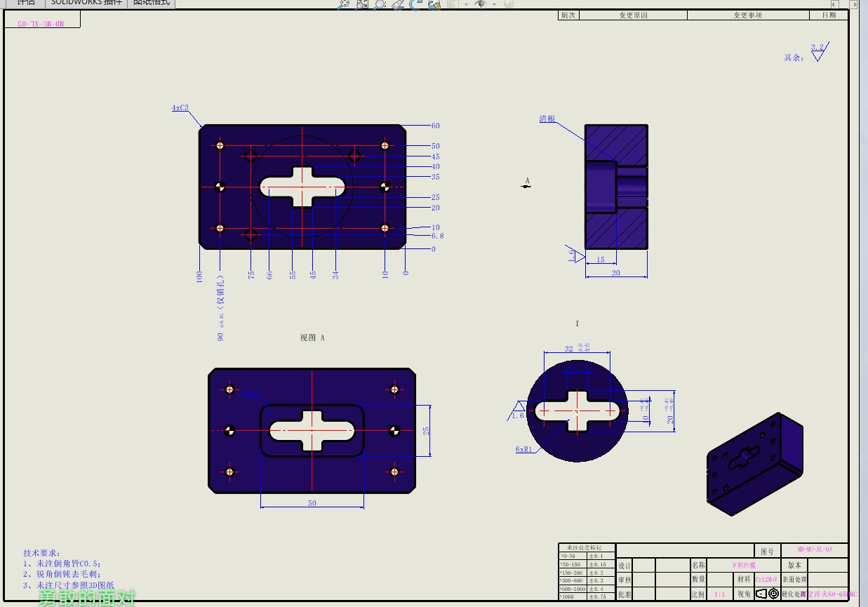Select the 6.8 ordinate dimension
This screenshot has height=607, width=868.
[x=437, y=236]
